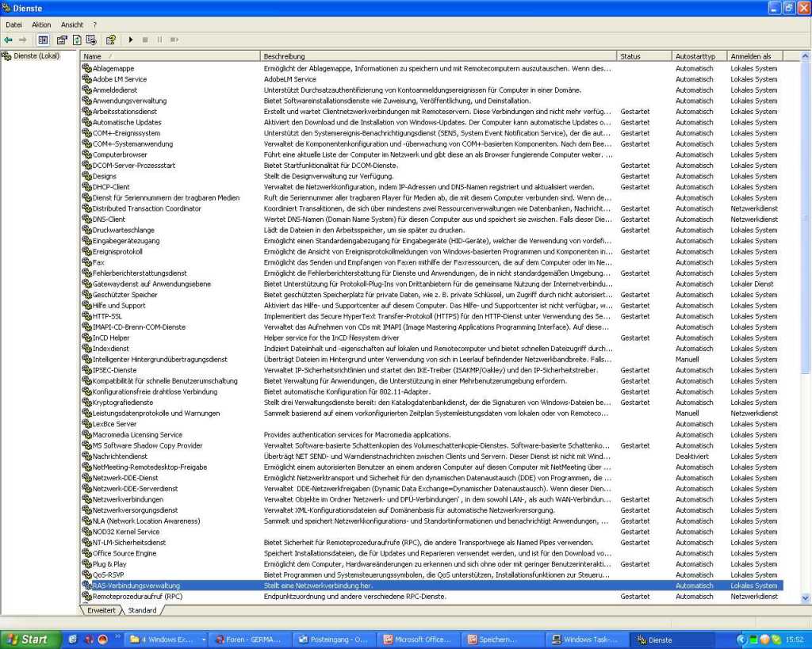Switch to the Foren - GERMA... taskbar window
This screenshot has width=812, height=649.
(250, 640)
